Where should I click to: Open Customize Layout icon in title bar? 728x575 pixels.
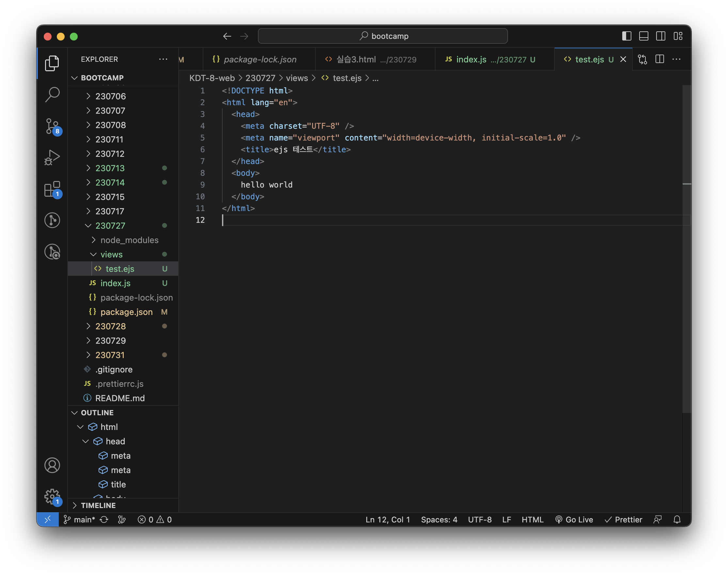coord(678,36)
